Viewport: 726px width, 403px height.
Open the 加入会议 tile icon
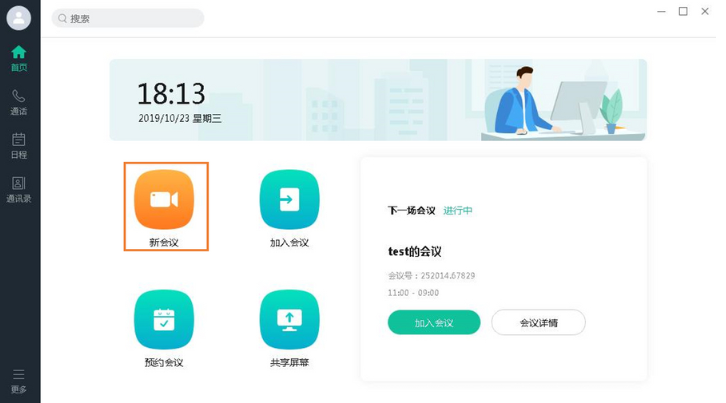[x=289, y=199]
